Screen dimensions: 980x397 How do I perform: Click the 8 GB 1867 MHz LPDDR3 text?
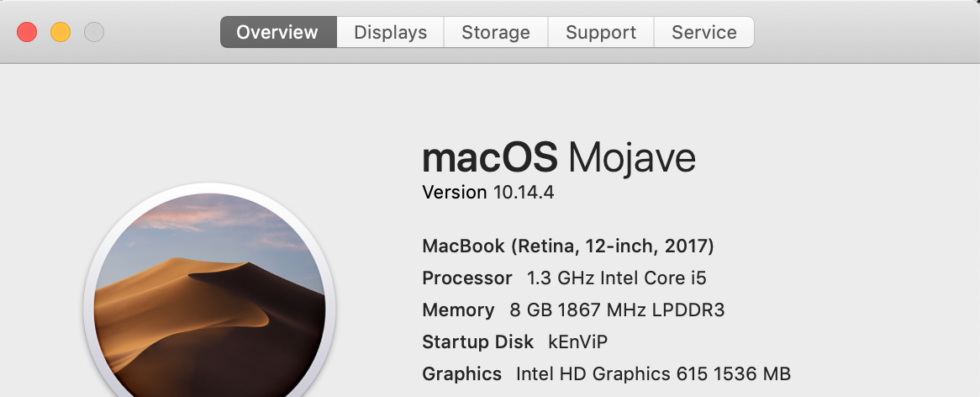(x=617, y=310)
